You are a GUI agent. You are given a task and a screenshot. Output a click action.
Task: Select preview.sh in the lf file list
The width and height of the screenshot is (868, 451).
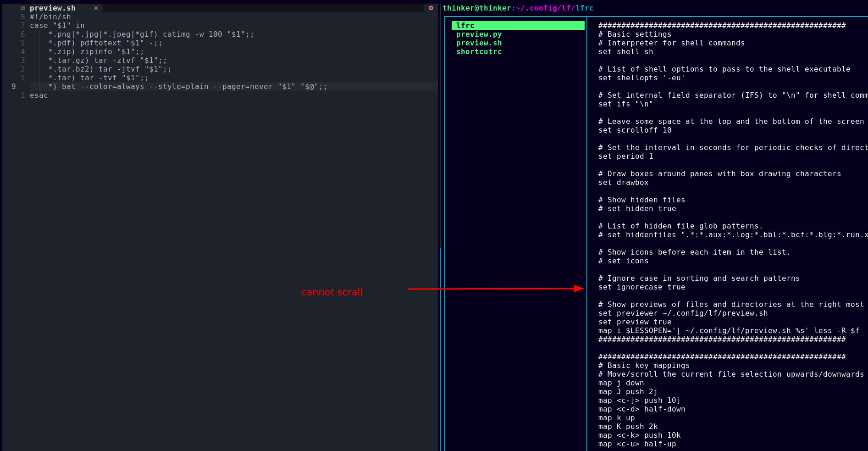coord(479,43)
